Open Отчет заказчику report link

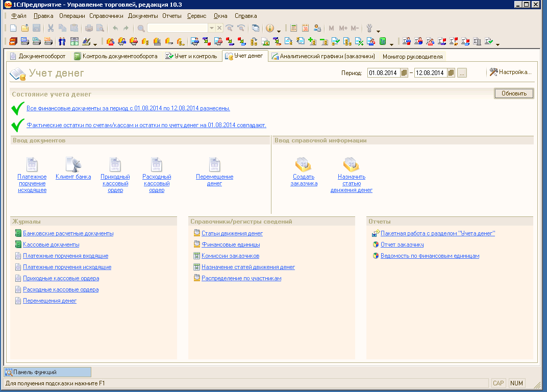402,244
